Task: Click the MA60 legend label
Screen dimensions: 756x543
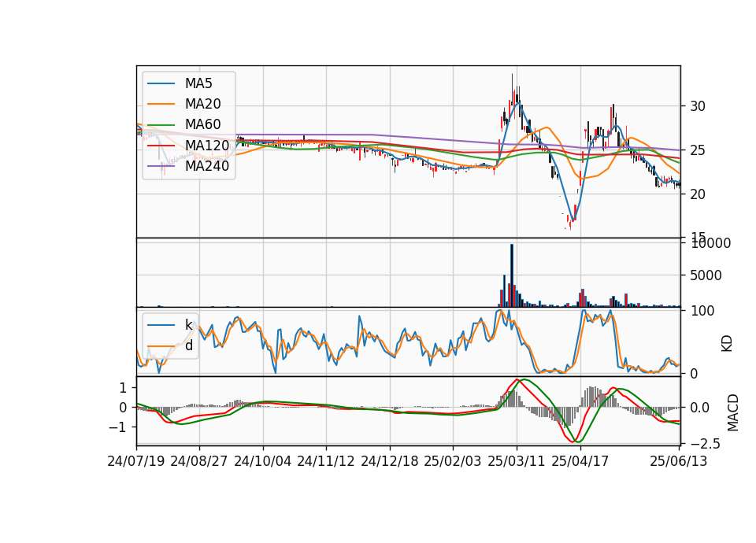Action: point(203,124)
